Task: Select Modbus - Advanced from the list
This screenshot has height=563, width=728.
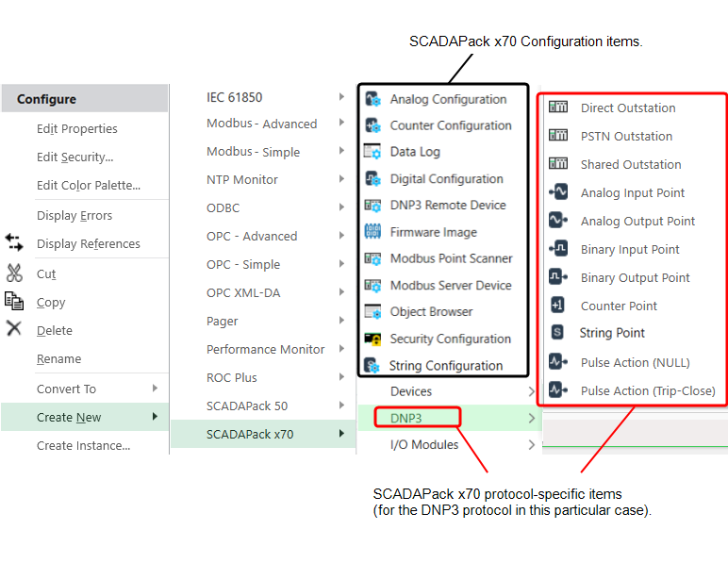Action: [x=261, y=124]
